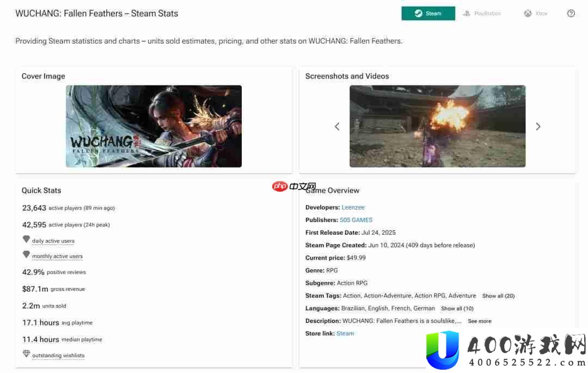This screenshot has height=373, width=588.
Task: Click the page title WUCHANG: Fallen Feathers – Steam Stats
Action: (97, 14)
